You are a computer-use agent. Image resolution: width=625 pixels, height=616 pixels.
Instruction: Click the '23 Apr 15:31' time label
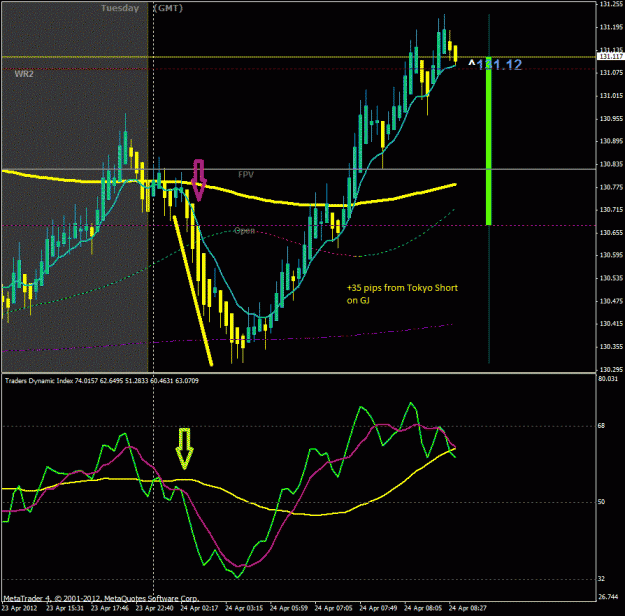[x=65, y=608]
